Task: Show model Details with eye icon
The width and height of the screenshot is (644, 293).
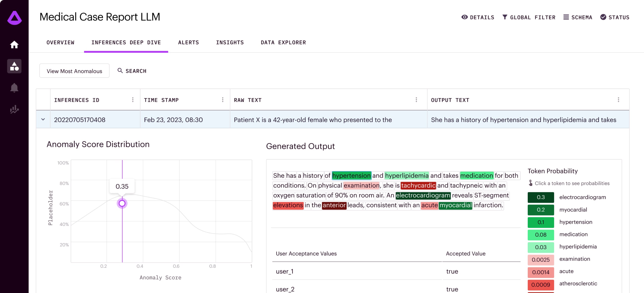Action: click(x=478, y=17)
